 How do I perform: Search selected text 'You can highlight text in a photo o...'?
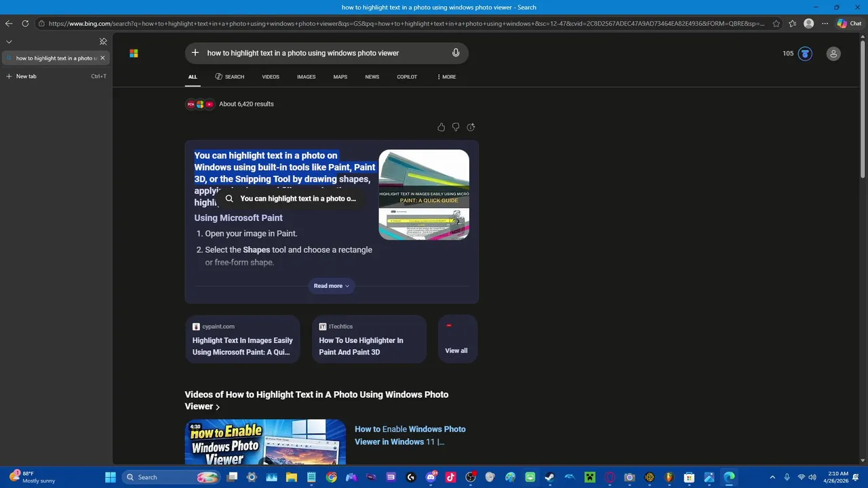pos(292,199)
